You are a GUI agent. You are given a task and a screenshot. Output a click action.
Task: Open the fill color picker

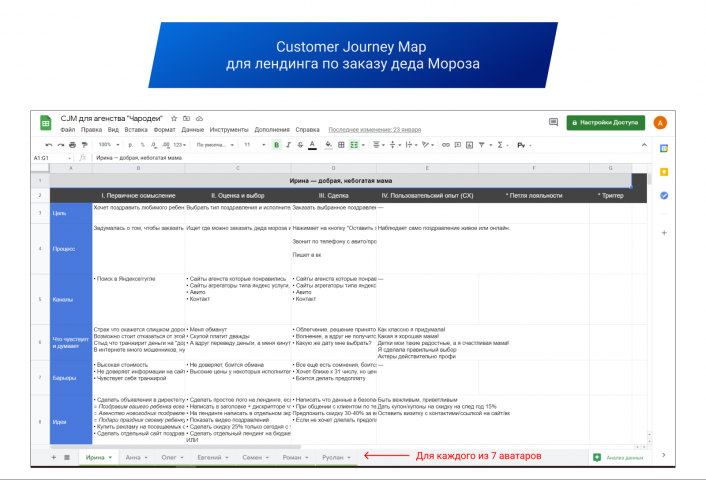pyautogui.click(x=329, y=145)
